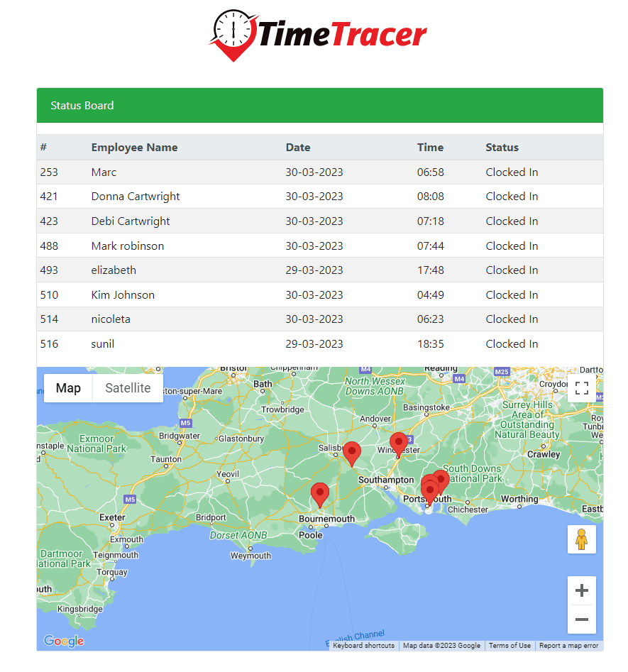The height and width of the screenshot is (672, 628).
Task: Select employee nicoleta
Action: [x=111, y=319]
